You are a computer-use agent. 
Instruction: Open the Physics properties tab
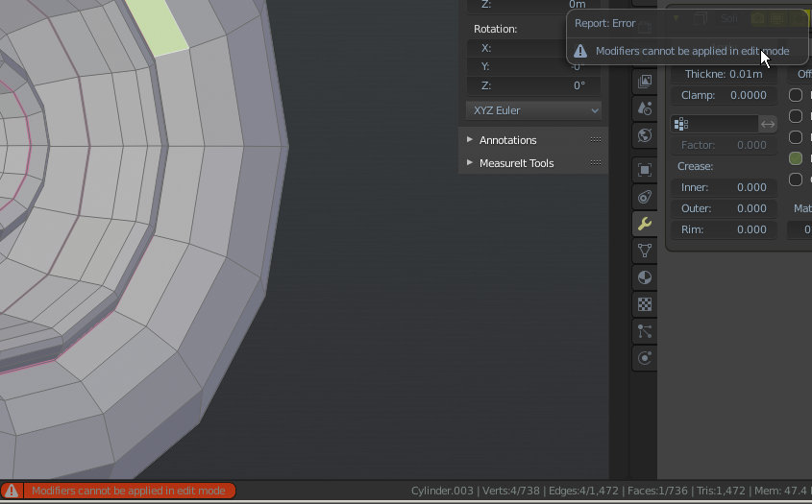645,358
